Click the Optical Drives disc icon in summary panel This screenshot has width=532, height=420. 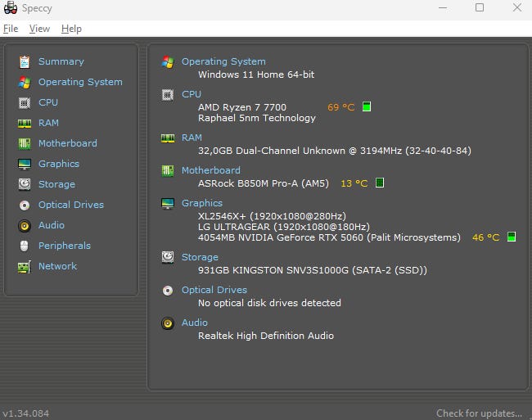tap(168, 291)
